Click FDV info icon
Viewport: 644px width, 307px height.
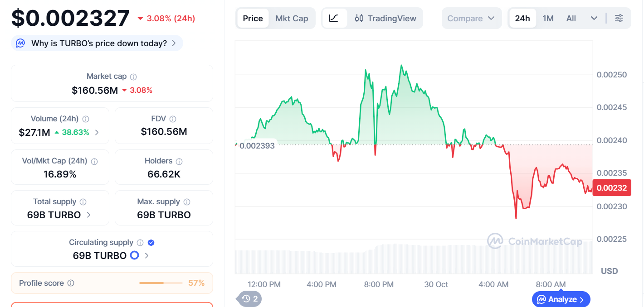point(172,119)
